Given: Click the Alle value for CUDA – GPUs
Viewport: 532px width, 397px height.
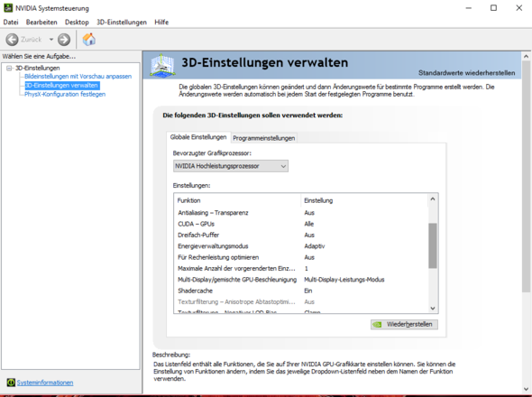Looking at the screenshot, I should pyautogui.click(x=308, y=224).
